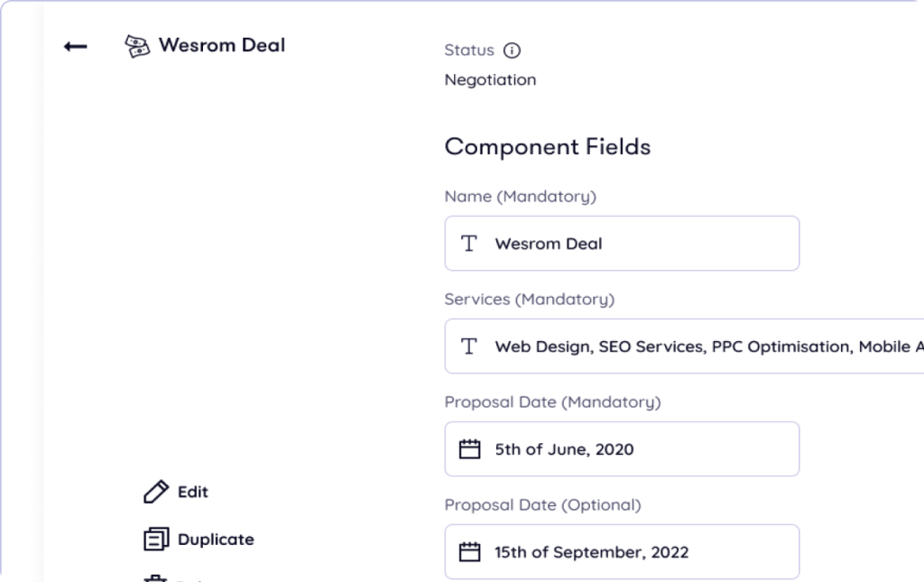Click the Status info icon
924x582 pixels.
(x=512, y=51)
